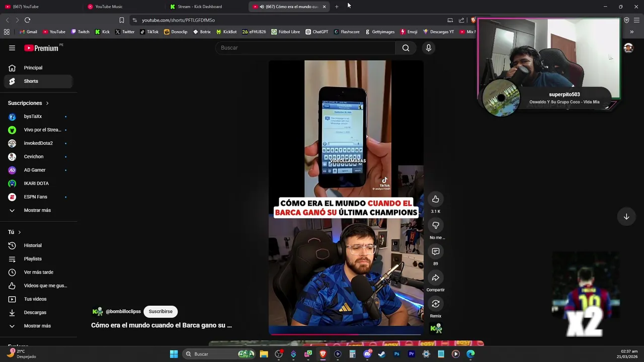
Task: Switch to the YouTube Music tab
Action: 123,7
